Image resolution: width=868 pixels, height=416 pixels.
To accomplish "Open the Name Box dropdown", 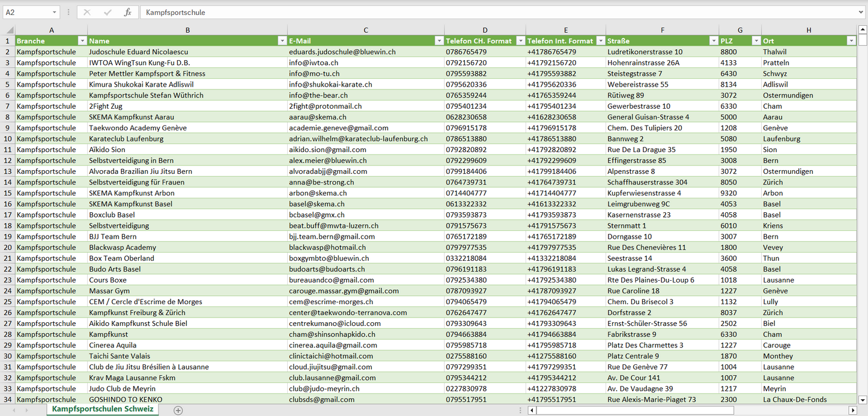I will pyautogui.click(x=54, y=12).
